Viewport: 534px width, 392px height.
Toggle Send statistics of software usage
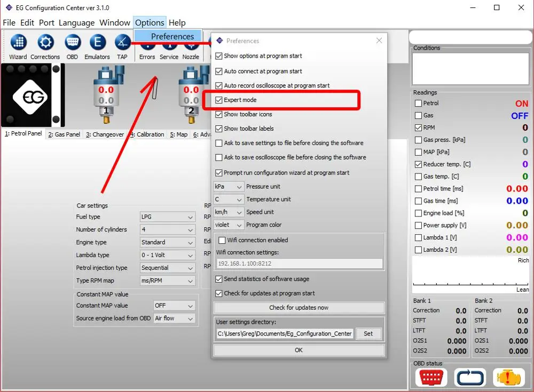click(218, 279)
